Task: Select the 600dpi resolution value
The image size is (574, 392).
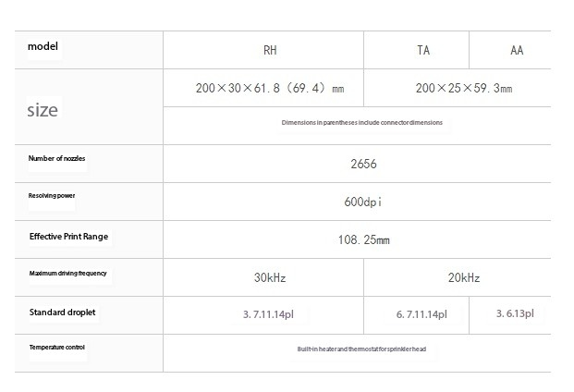Action: pos(362,202)
